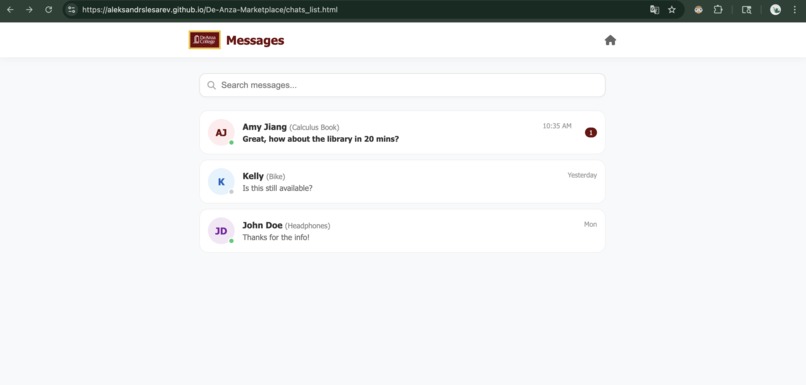Go forward using browser forward arrow
This screenshot has height=385, width=806.
pyautogui.click(x=29, y=9)
